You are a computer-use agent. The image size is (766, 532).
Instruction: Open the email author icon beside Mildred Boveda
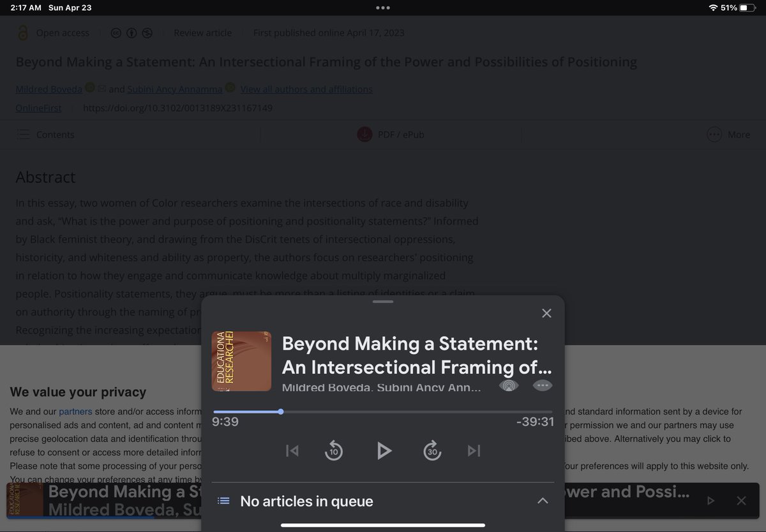(x=102, y=89)
